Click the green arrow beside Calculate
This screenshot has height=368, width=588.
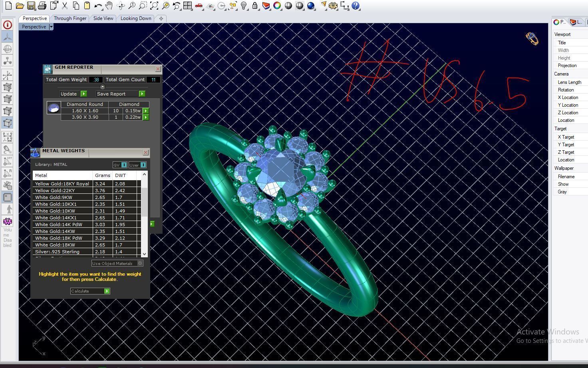coord(107,291)
